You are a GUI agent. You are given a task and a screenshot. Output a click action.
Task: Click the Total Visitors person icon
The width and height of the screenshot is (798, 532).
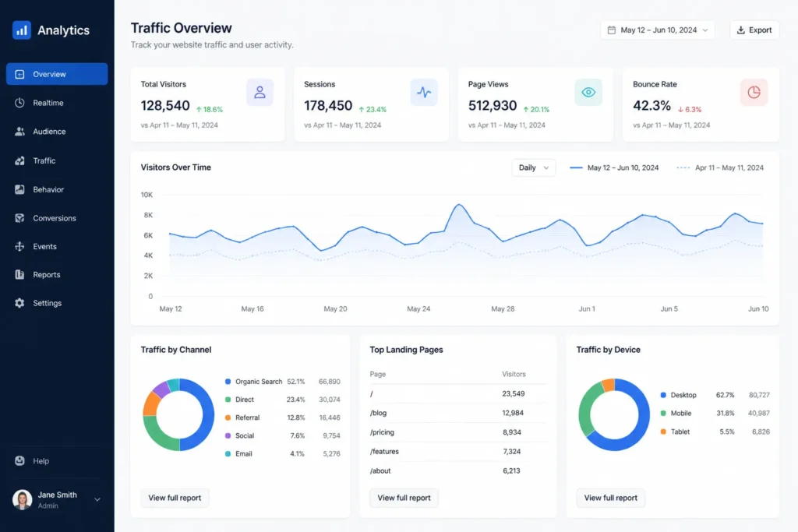point(260,92)
